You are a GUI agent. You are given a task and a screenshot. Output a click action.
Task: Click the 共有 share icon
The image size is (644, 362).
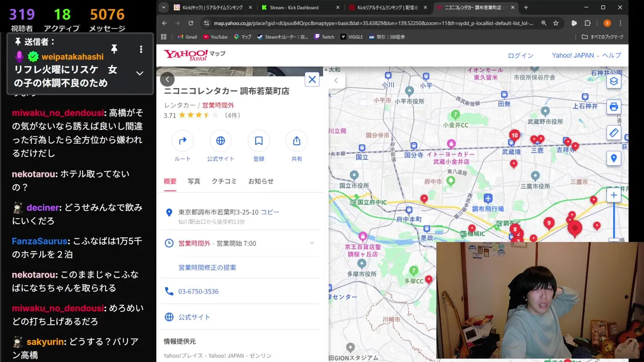click(297, 141)
